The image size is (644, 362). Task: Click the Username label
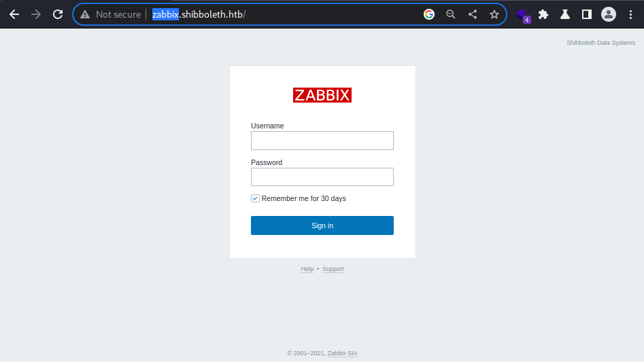click(267, 126)
